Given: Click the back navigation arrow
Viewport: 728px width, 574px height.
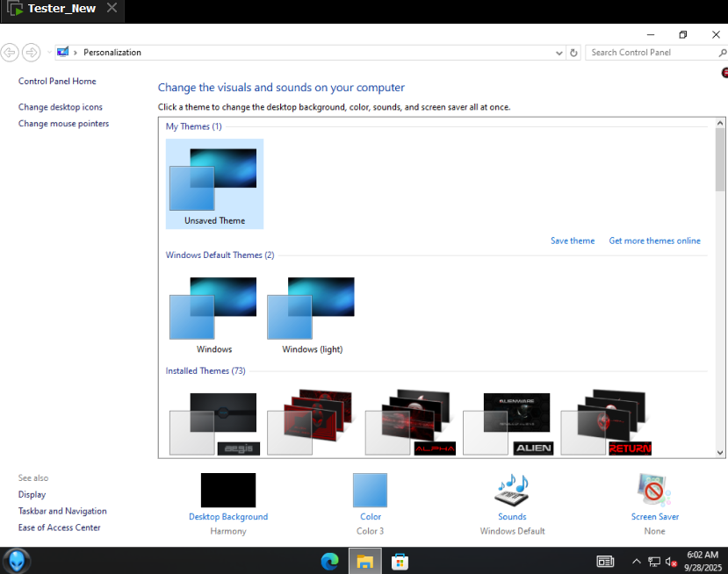Looking at the screenshot, I should (11, 53).
